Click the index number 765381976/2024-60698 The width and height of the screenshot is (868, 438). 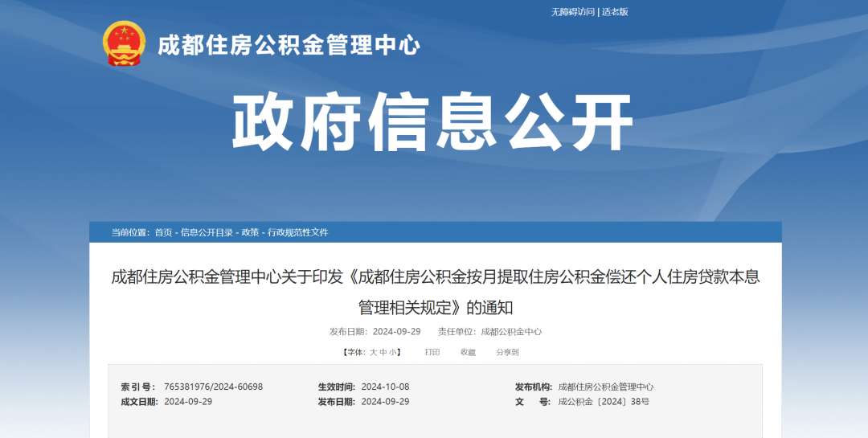point(214,387)
